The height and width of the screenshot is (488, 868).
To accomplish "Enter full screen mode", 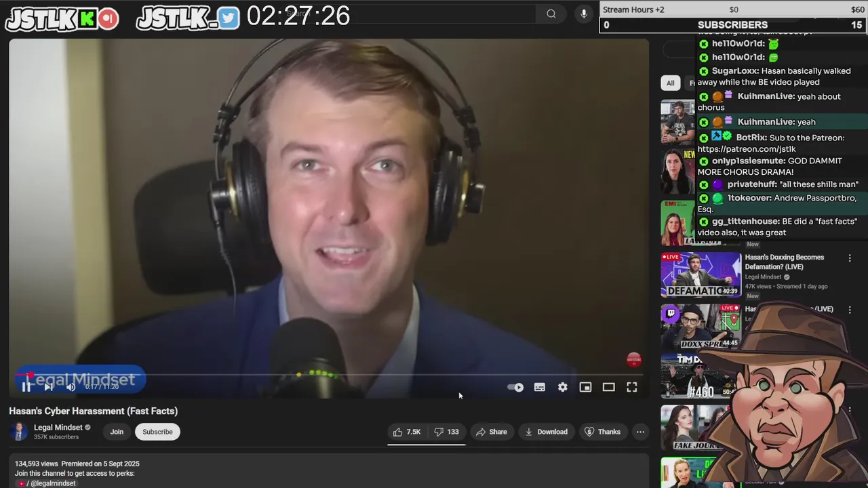I will coord(631,387).
